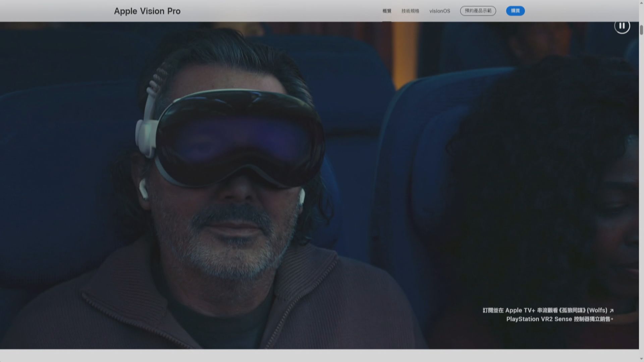Click the white AirPod in man's ear

point(144,188)
